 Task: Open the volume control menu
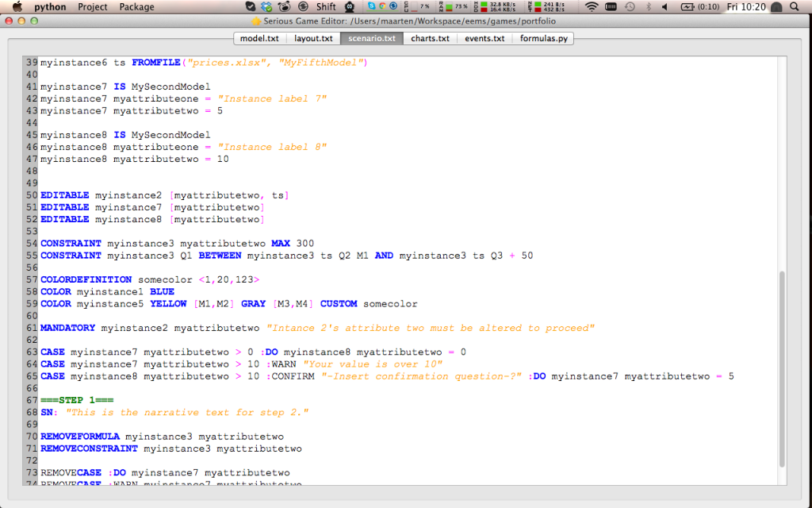tap(665, 6)
